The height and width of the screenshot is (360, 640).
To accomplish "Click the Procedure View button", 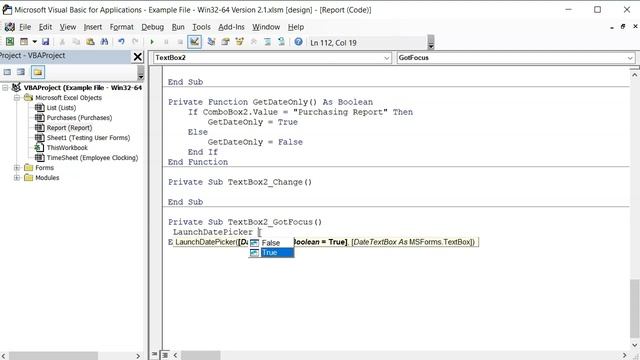I will pyautogui.click(x=155, y=355).
